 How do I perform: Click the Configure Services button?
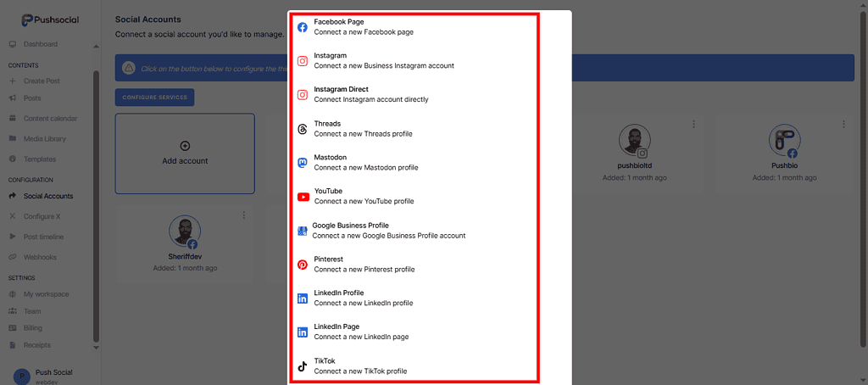[x=154, y=98]
